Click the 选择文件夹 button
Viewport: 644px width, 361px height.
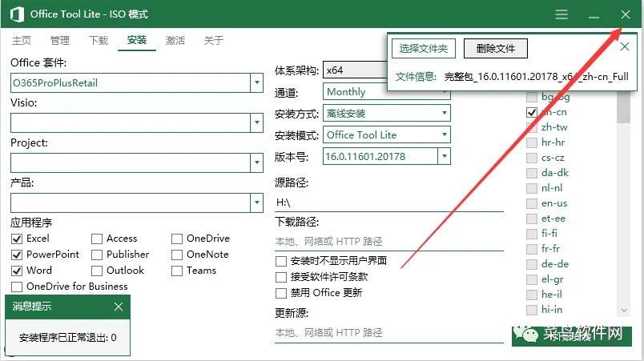424,49
